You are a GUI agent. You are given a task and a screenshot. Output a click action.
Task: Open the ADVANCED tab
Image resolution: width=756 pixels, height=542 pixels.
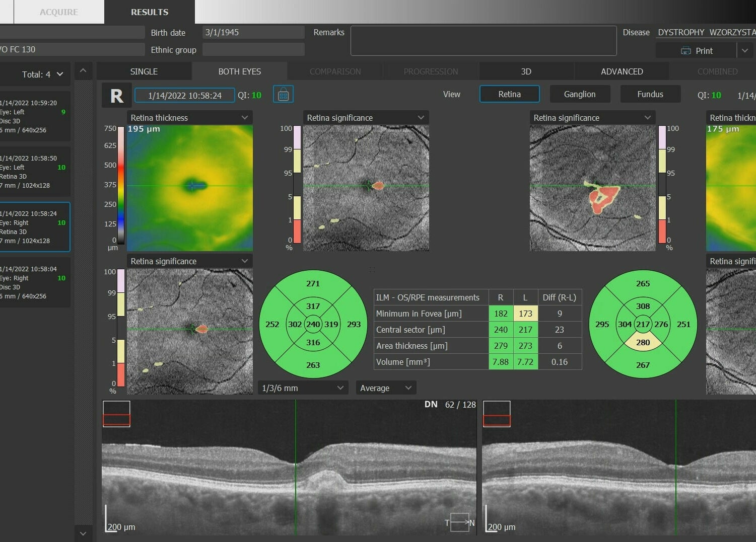click(x=622, y=71)
